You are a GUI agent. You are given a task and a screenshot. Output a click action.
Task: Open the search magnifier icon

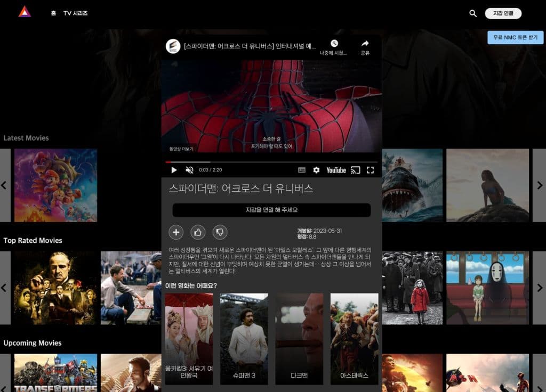473,13
